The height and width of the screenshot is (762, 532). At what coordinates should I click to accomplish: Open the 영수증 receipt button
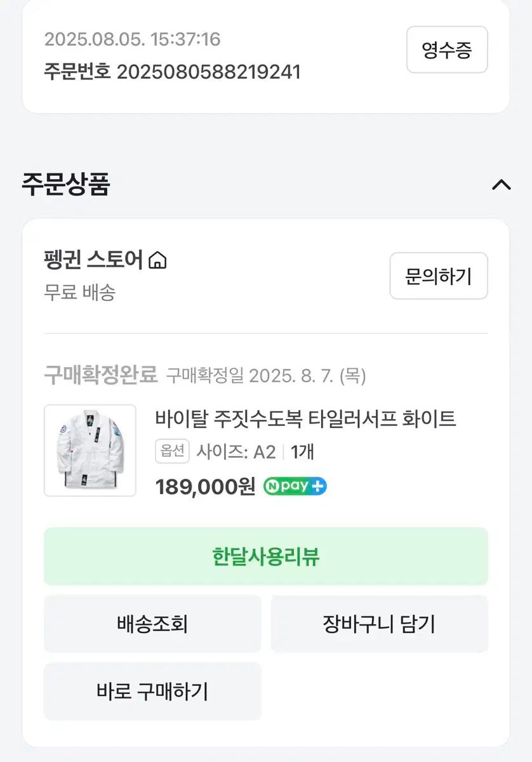[447, 50]
